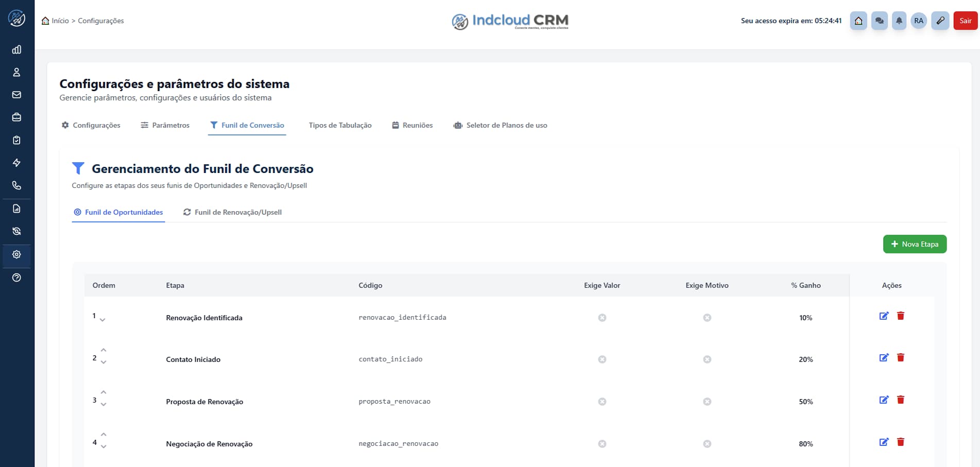
Task: Click the red Sair logout button
Action: 965,21
